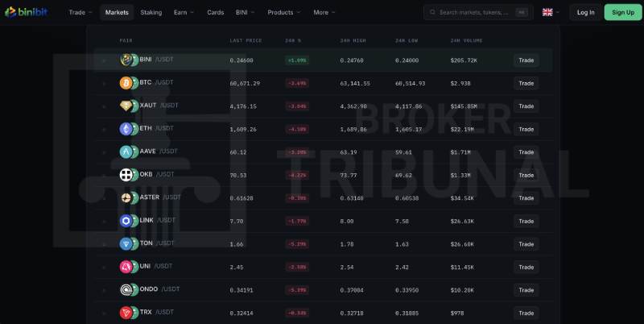This screenshot has width=644, height=324.
Task: Click the TRX 24h volume $978
Action: click(457, 314)
